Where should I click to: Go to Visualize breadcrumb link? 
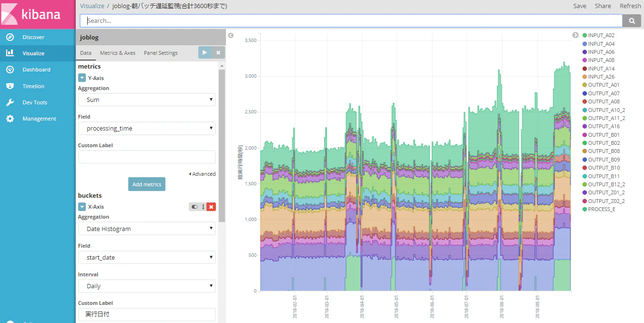[92, 6]
